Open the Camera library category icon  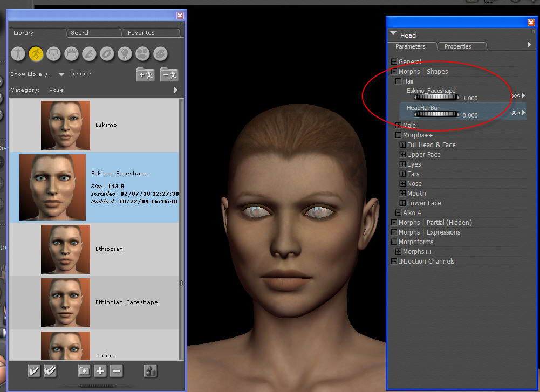[142, 53]
